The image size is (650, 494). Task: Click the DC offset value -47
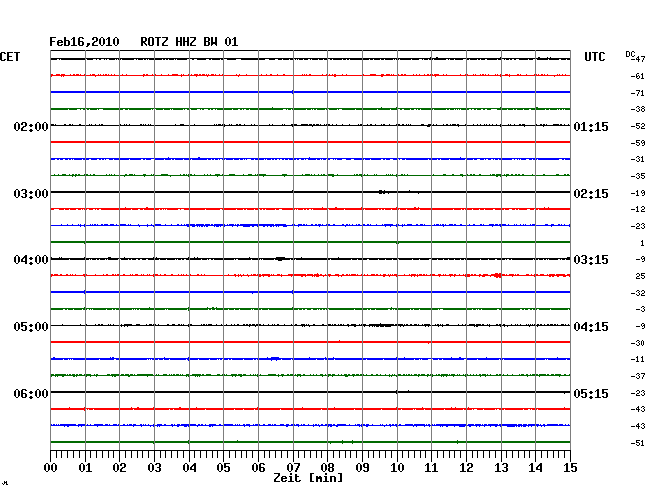[x=638, y=59]
